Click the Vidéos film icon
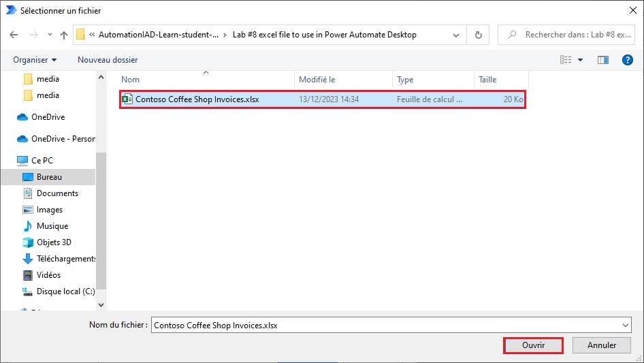644x363 pixels. [27, 275]
